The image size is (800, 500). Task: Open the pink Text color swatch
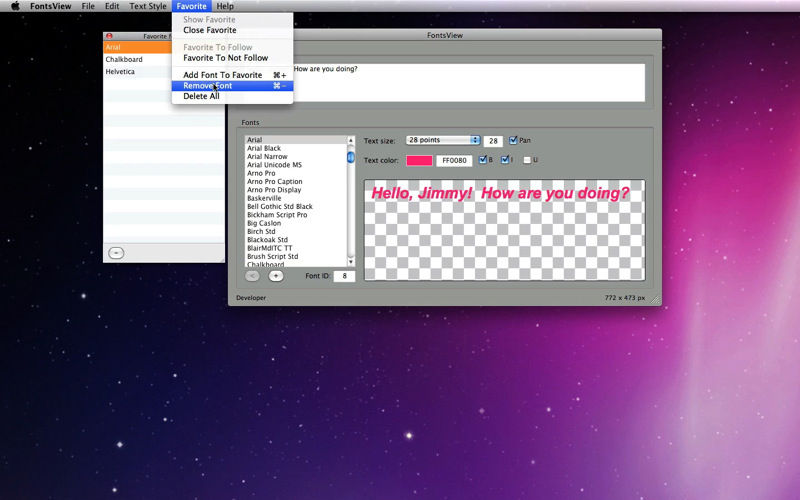pyautogui.click(x=419, y=160)
